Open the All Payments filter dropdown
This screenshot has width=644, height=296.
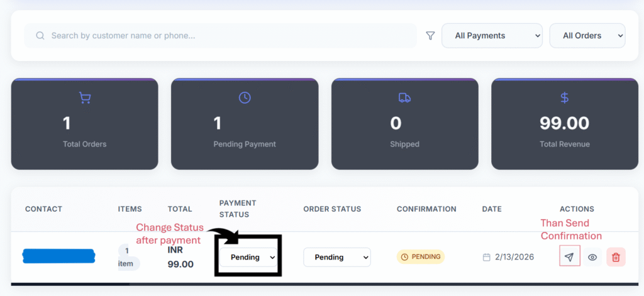pyautogui.click(x=492, y=36)
